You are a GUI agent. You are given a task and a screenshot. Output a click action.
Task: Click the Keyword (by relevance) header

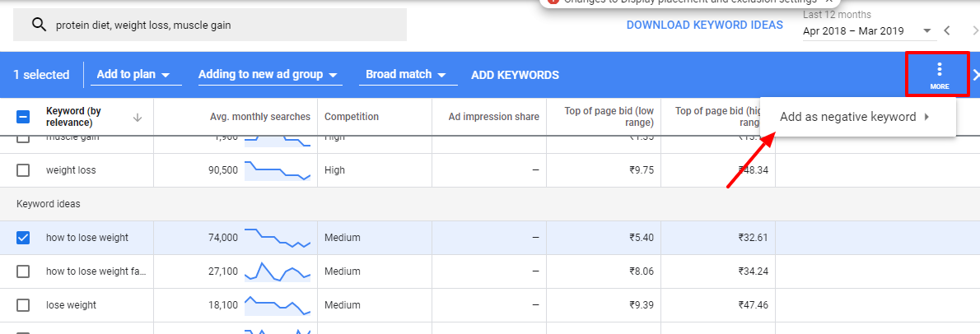click(x=74, y=116)
